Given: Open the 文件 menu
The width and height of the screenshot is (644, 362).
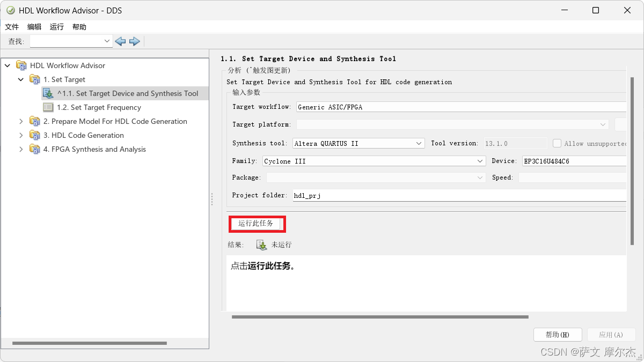Looking at the screenshot, I should pos(12,26).
